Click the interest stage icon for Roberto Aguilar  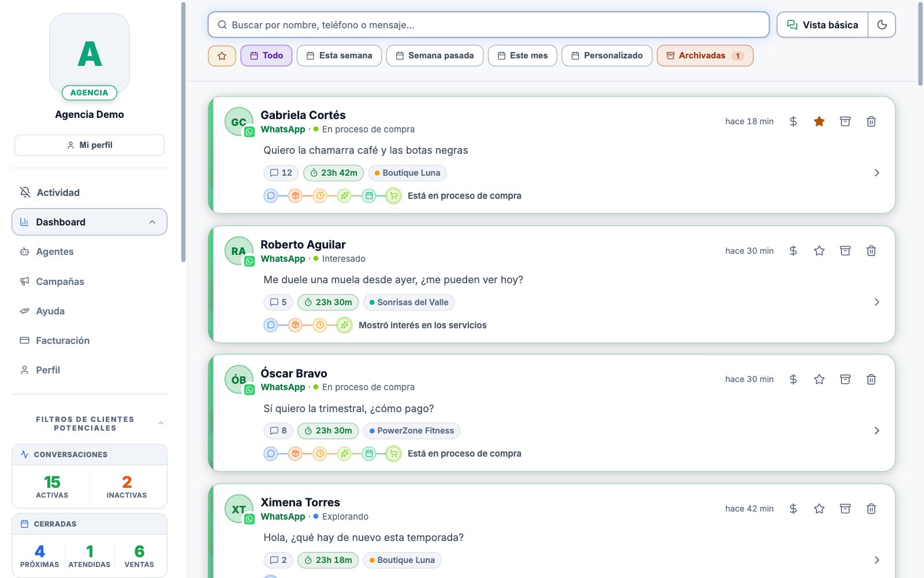click(x=344, y=325)
